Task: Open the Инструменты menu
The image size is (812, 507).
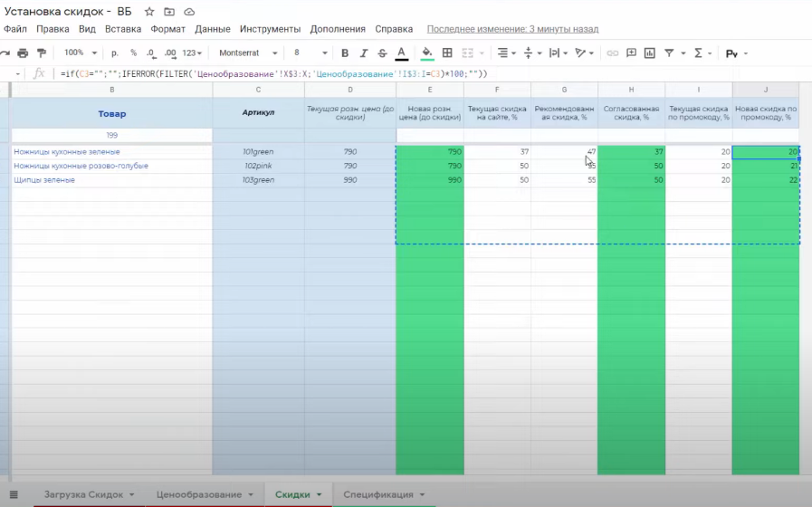Action: [270, 29]
